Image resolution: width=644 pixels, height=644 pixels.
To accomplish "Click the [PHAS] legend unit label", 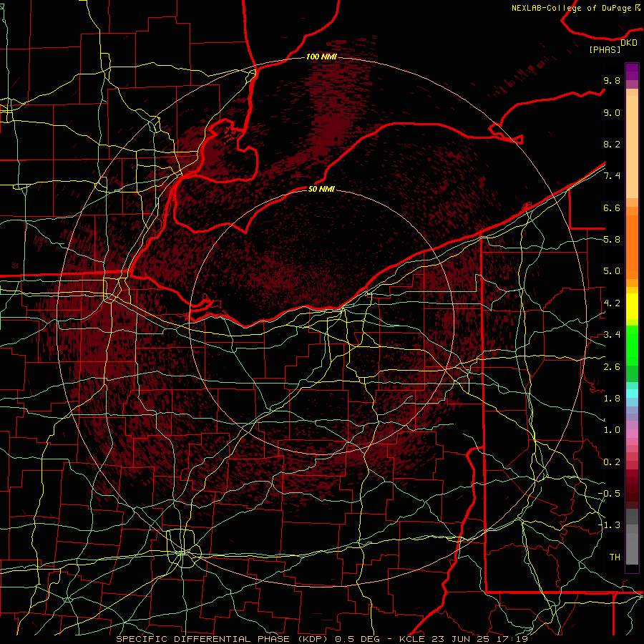I will click(605, 49).
